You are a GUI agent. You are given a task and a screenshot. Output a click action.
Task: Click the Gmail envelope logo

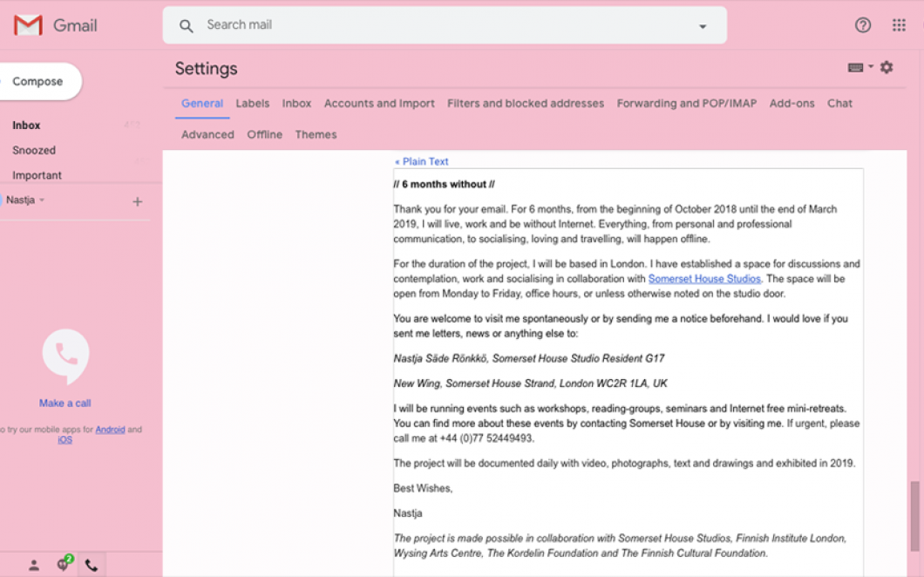coord(28,25)
